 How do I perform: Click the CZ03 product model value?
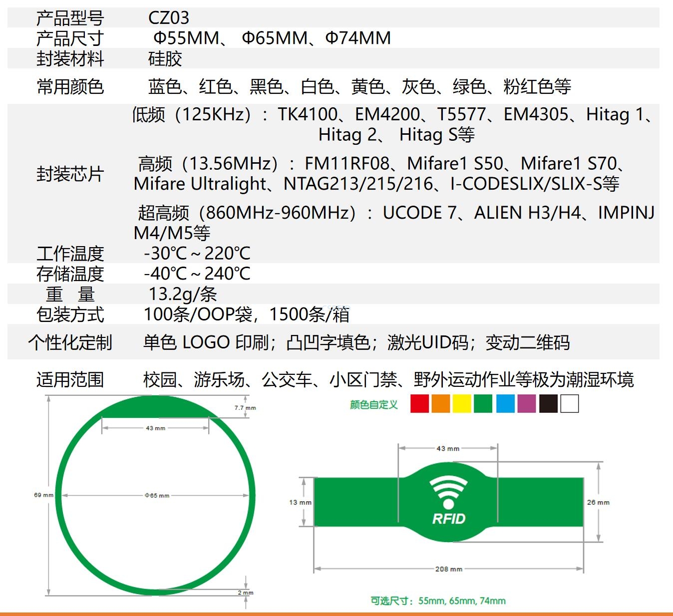[169, 18]
